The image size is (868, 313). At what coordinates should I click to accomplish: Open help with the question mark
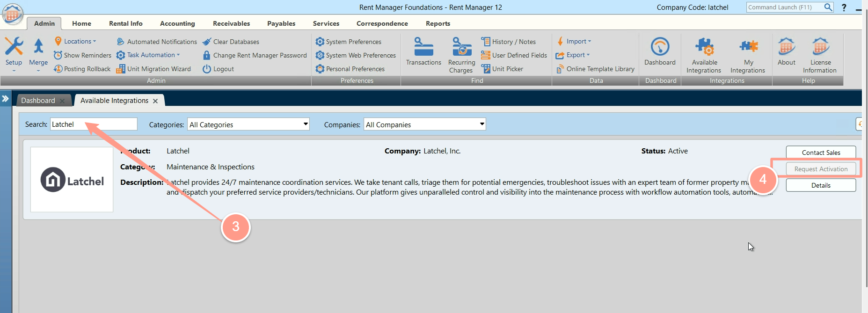tap(844, 7)
